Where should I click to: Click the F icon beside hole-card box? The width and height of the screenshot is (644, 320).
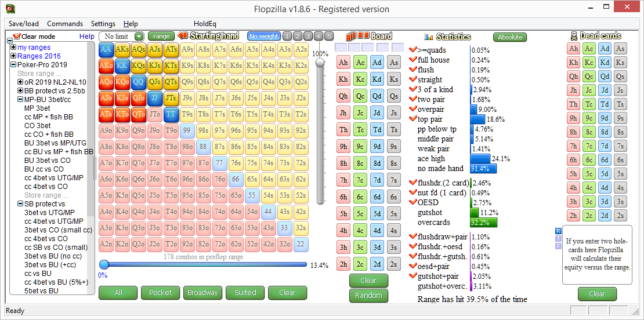[558, 246]
